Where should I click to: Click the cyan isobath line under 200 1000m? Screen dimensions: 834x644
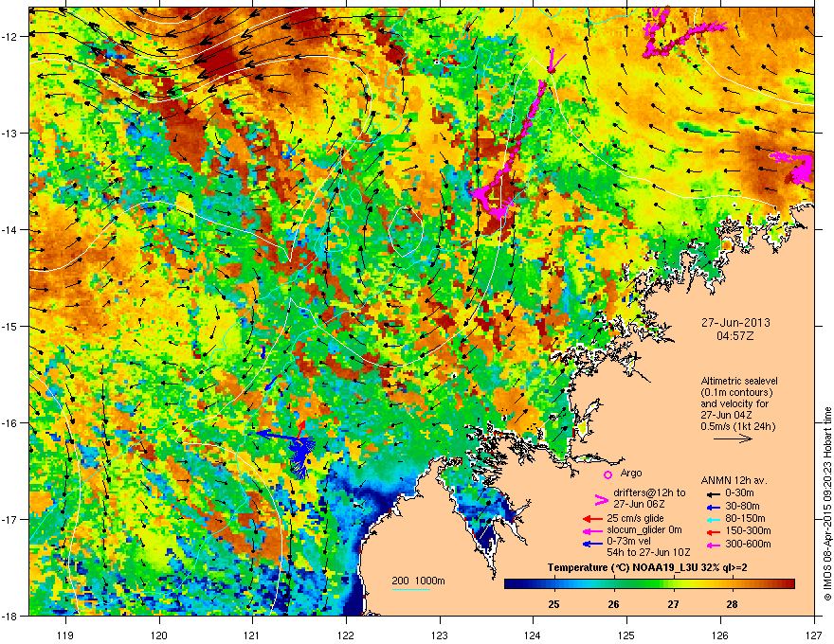coord(411,589)
